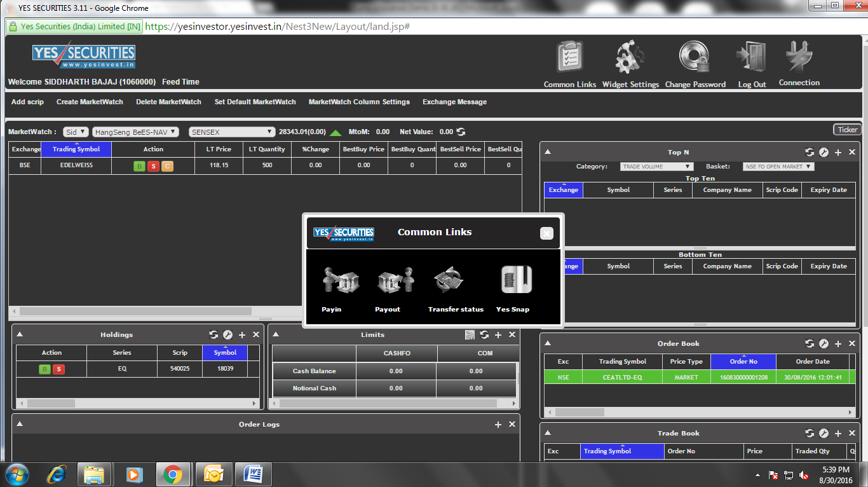Open the Payin link in Common Links
This screenshot has height=487, width=868.
click(341, 280)
